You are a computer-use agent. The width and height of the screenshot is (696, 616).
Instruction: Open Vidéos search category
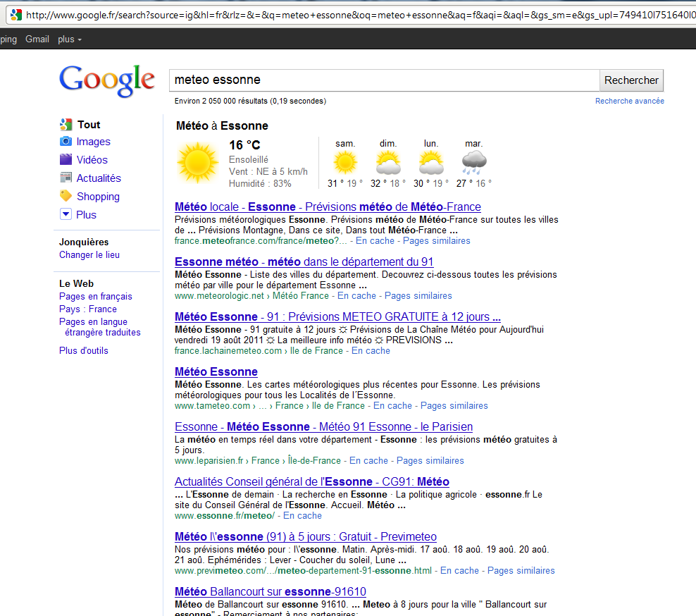coord(92,160)
